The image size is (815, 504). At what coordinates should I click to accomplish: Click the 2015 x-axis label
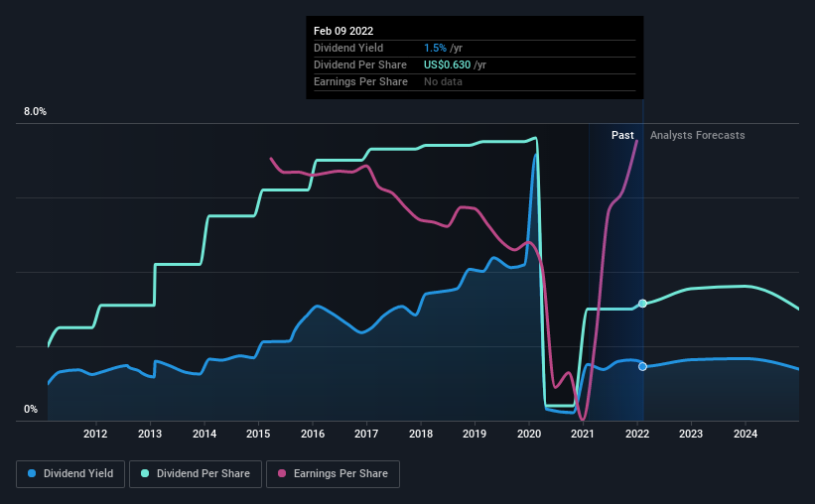pos(258,434)
